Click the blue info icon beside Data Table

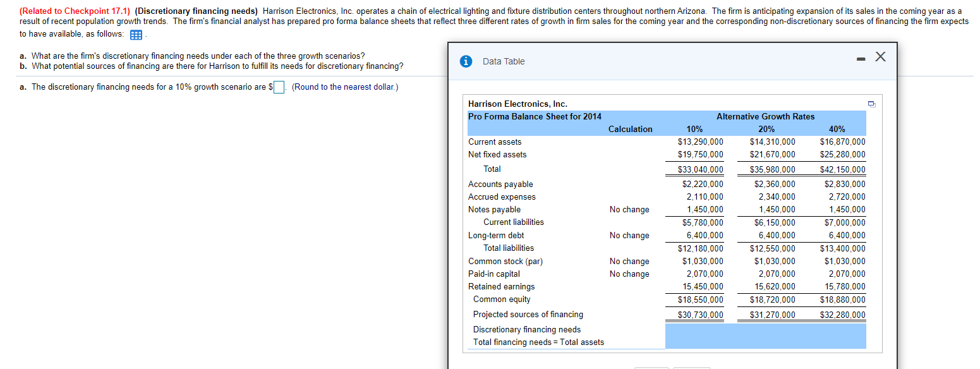coord(466,61)
